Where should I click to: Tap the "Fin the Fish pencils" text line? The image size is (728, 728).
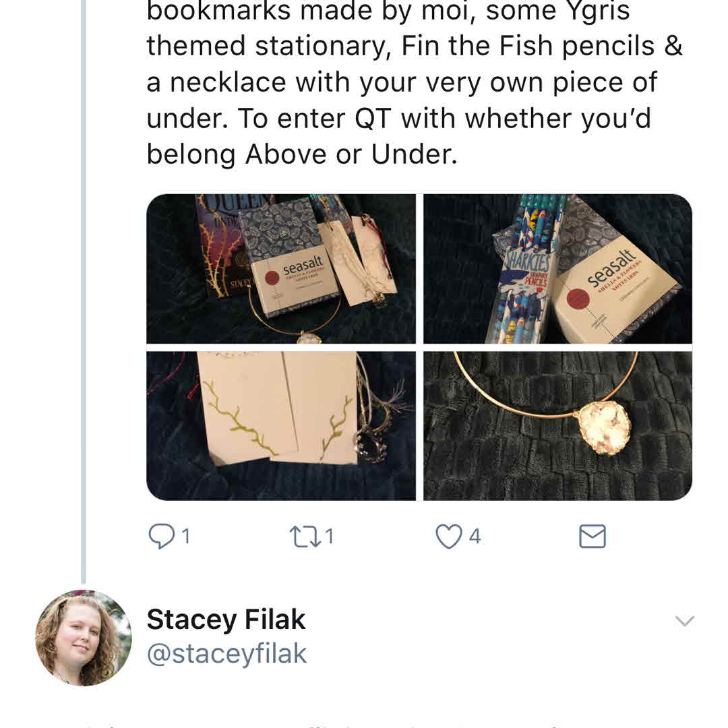tap(415, 46)
